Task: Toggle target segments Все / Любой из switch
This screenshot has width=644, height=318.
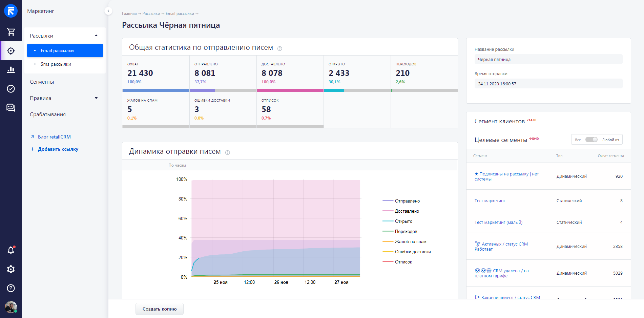Action: tap(591, 140)
